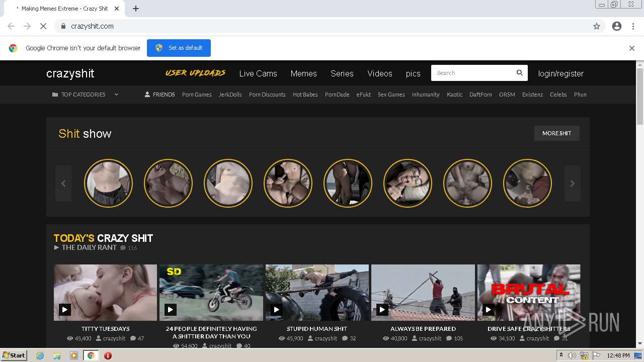The width and height of the screenshot is (644, 362).
Task: Open the taskbar clock showing 12:48 PM
Action: tap(618, 355)
